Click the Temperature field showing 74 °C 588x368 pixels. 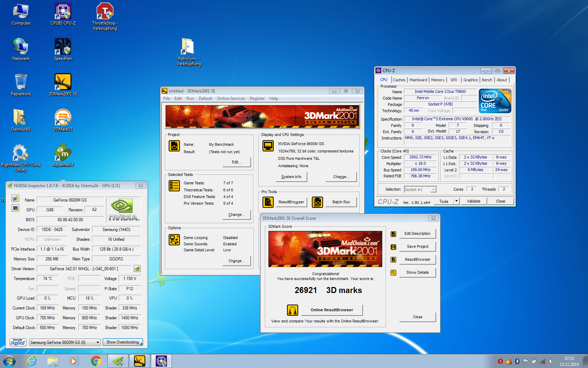coord(48,279)
